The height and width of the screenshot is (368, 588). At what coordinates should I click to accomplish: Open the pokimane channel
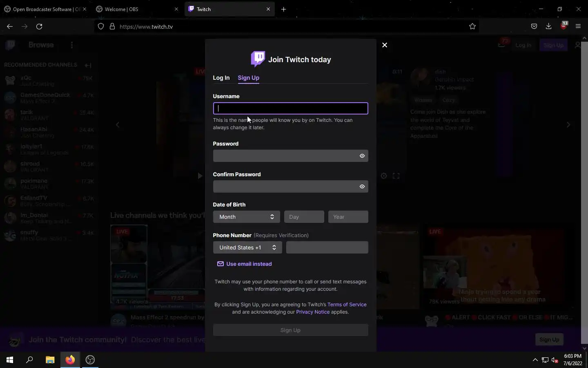(x=49, y=184)
